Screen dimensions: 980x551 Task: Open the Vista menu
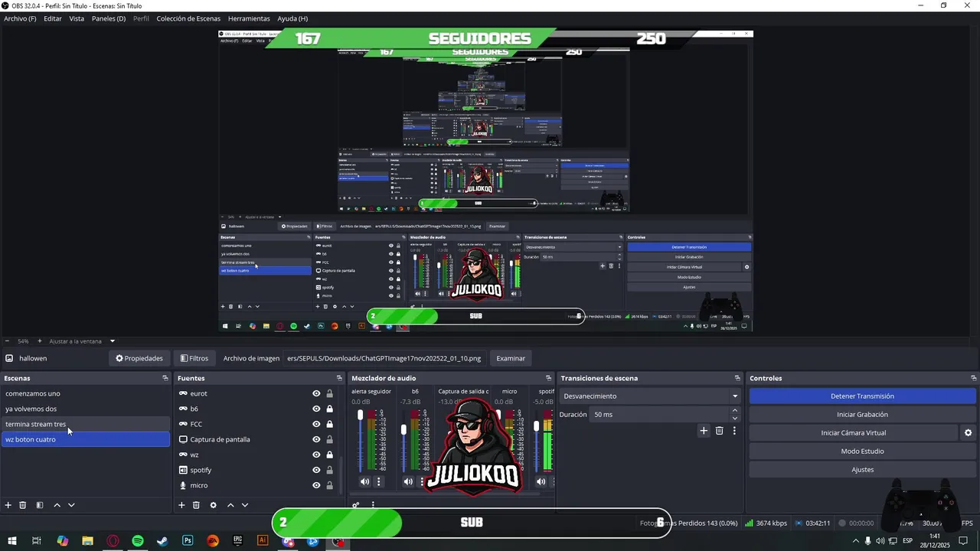pos(77,18)
